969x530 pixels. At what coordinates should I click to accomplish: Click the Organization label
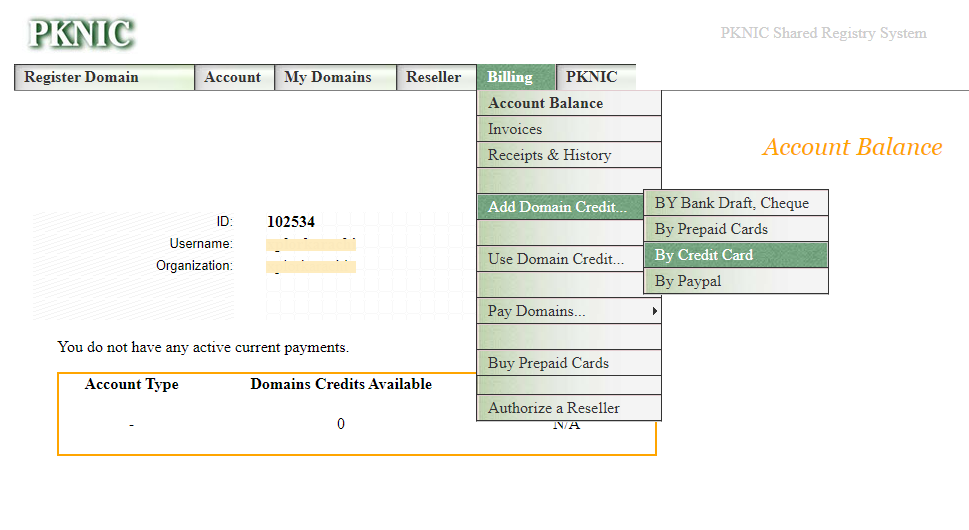click(194, 266)
